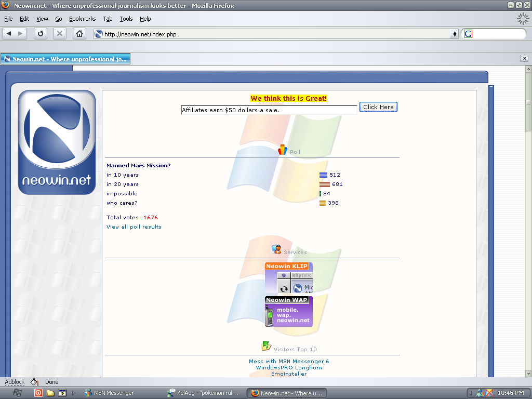Click the Adblock paint bucket icon
532x399 pixels.
[34, 382]
